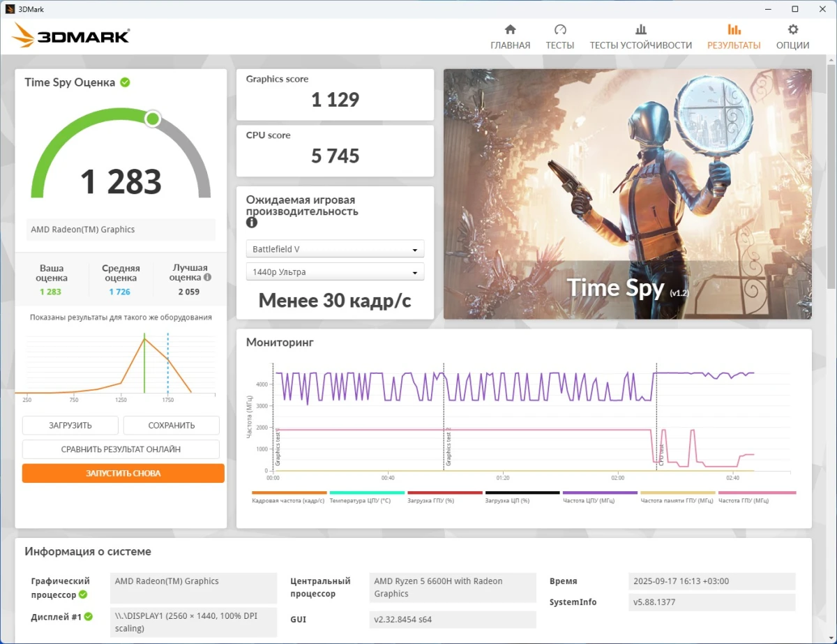837x644 pixels.
Task: Click DISPLAY1 2560 × 1440 info field
Action: click(194, 622)
